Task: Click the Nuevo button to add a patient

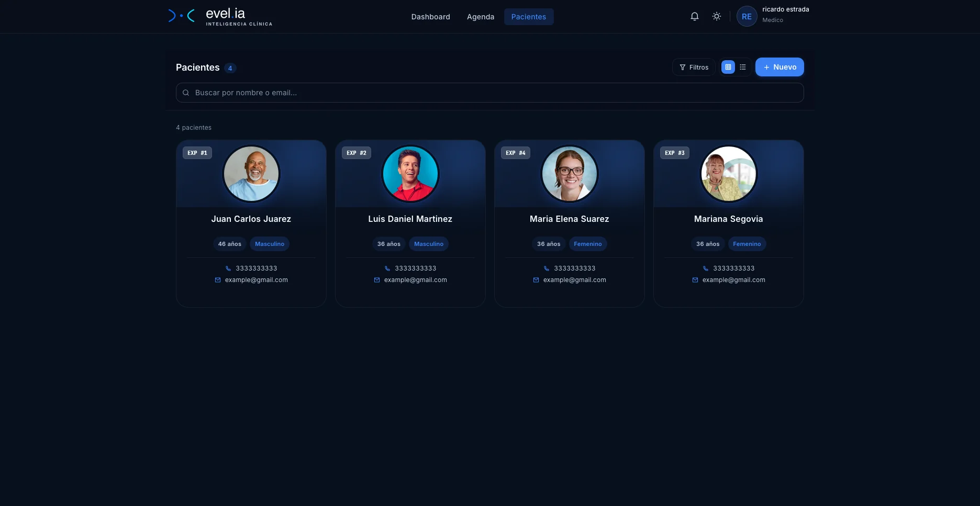Action: (x=779, y=67)
